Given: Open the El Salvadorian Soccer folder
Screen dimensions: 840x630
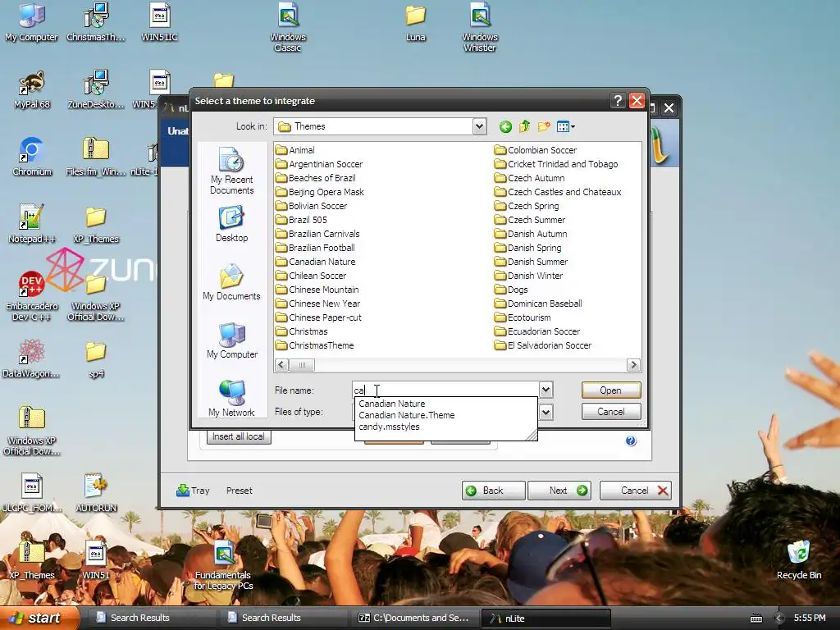Looking at the screenshot, I should pos(543,345).
